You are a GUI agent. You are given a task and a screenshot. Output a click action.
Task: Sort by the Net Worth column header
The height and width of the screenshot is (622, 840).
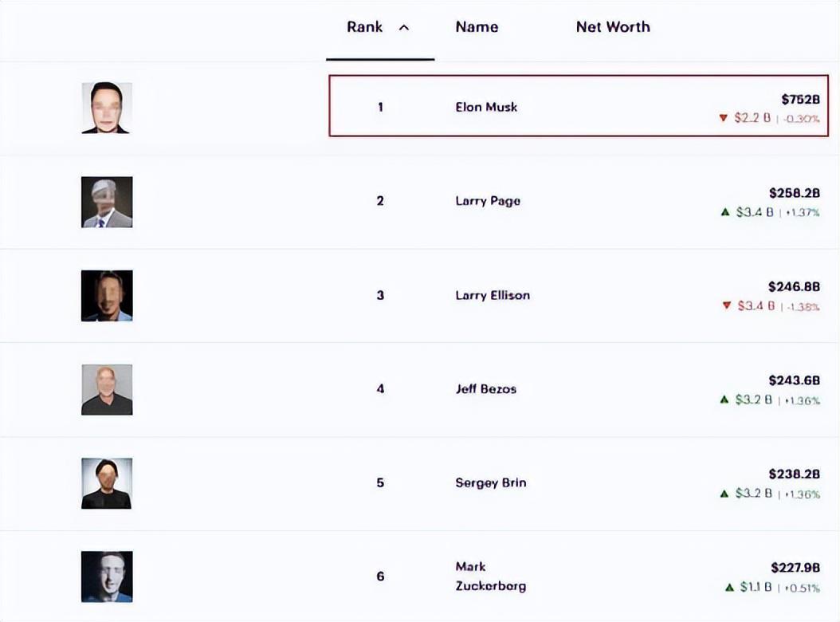click(613, 27)
